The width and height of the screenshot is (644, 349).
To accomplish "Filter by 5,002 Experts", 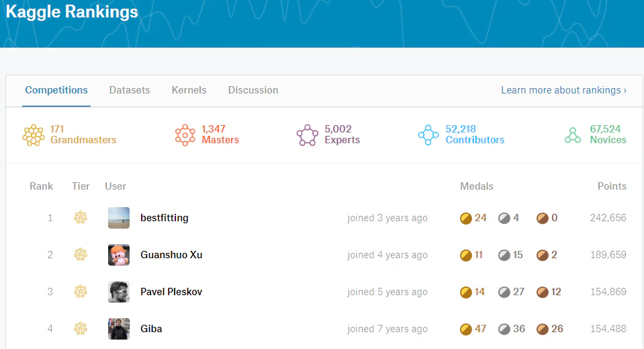I will pos(342,134).
